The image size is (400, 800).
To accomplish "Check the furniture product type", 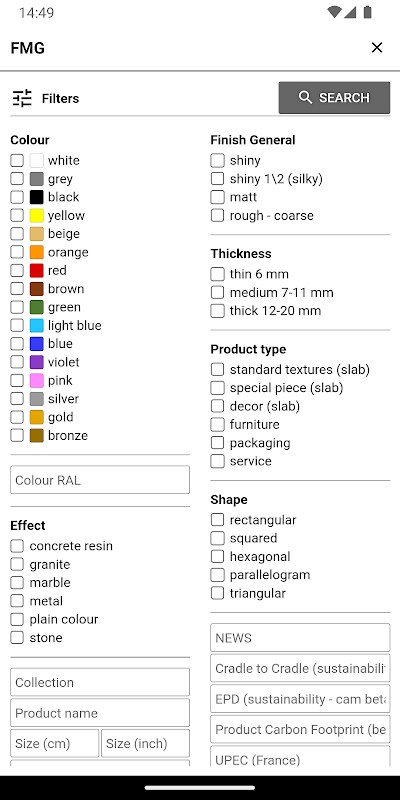I will (x=217, y=424).
